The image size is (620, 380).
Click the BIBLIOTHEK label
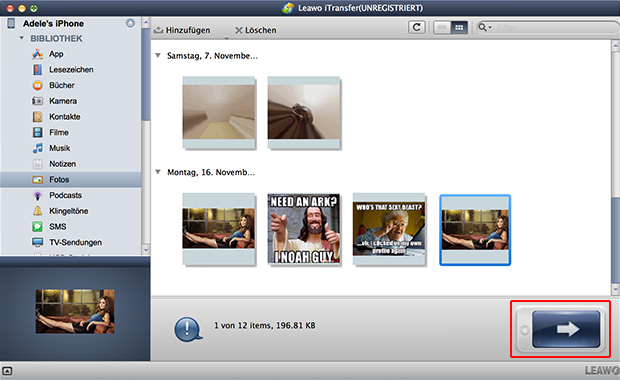(57, 38)
